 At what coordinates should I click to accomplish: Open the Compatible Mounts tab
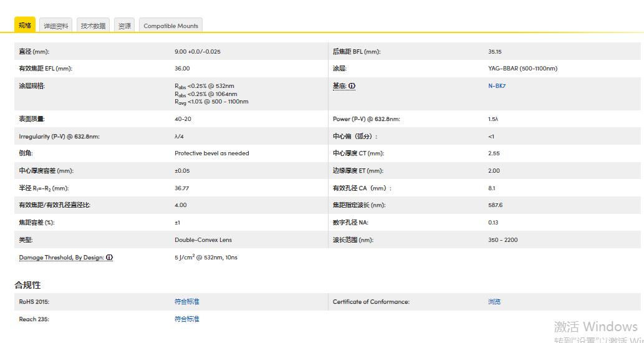(x=171, y=26)
